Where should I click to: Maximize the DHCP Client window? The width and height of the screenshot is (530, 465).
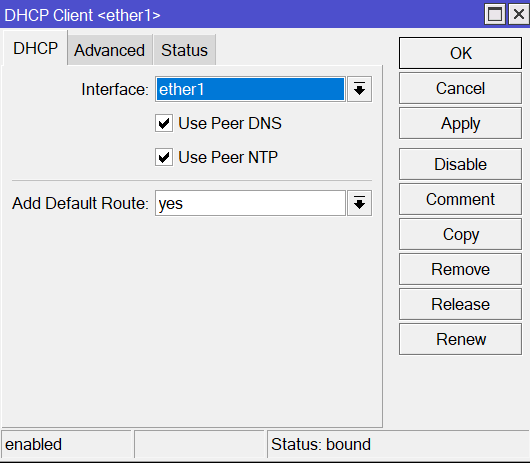(495, 15)
